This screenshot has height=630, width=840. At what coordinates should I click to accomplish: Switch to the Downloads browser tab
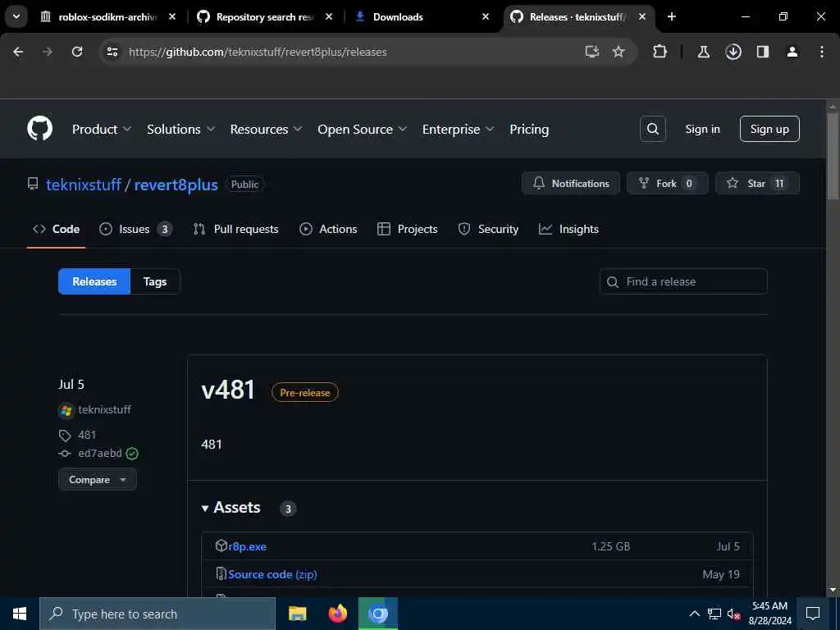point(423,16)
